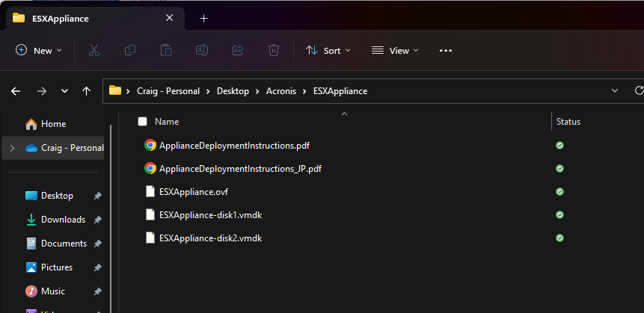
Task: Click the Refresh icon beside address bar
Action: pos(639,90)
